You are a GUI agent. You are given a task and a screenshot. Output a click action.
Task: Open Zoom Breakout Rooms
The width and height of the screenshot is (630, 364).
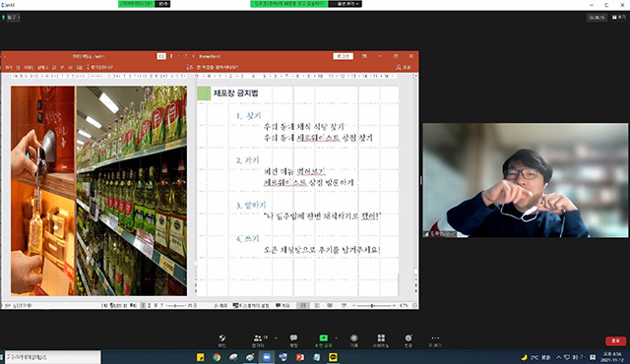click(x=381, y=340)
